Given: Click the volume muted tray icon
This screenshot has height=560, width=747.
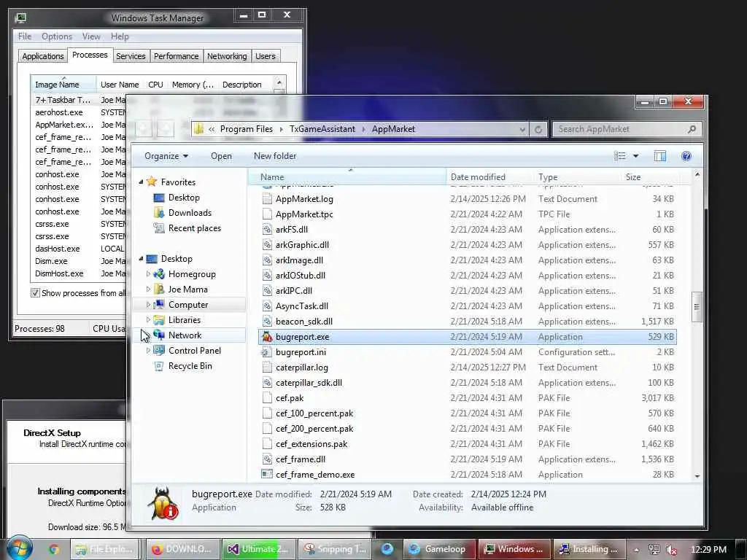Looking at the screenshot, I should pyautogui.click(x=672, y=550).
